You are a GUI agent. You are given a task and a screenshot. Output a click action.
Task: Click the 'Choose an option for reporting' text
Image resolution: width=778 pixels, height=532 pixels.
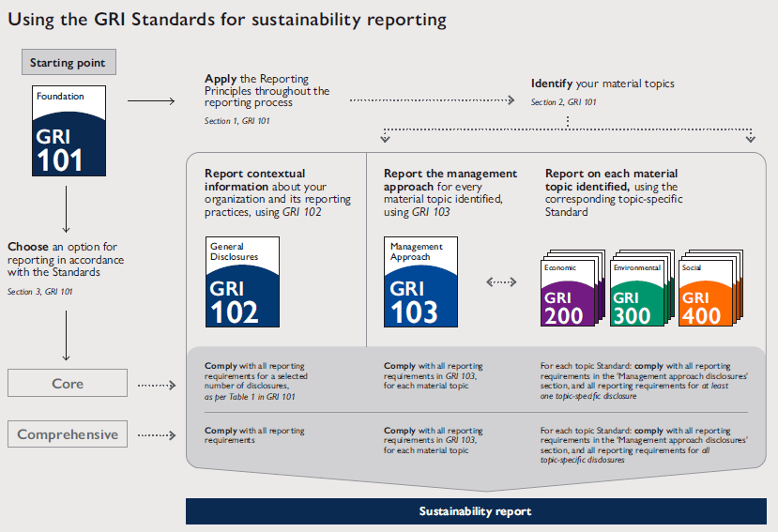pos(65,260)
